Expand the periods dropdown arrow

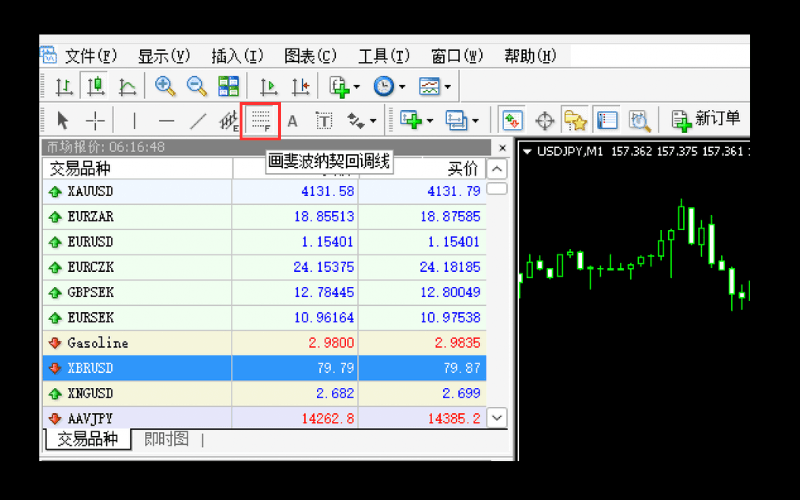click(x=402, y=87)
